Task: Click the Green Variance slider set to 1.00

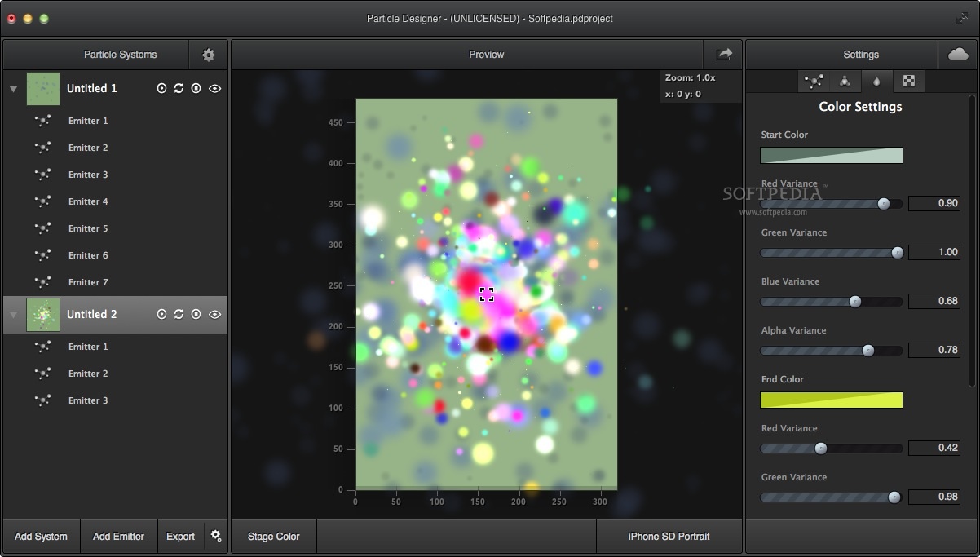Action: point(832,253)
